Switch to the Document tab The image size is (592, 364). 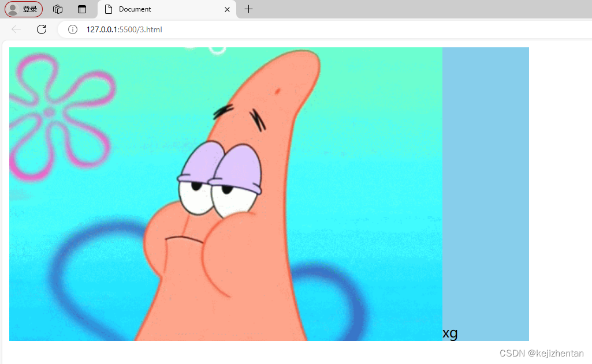[166, 9]
